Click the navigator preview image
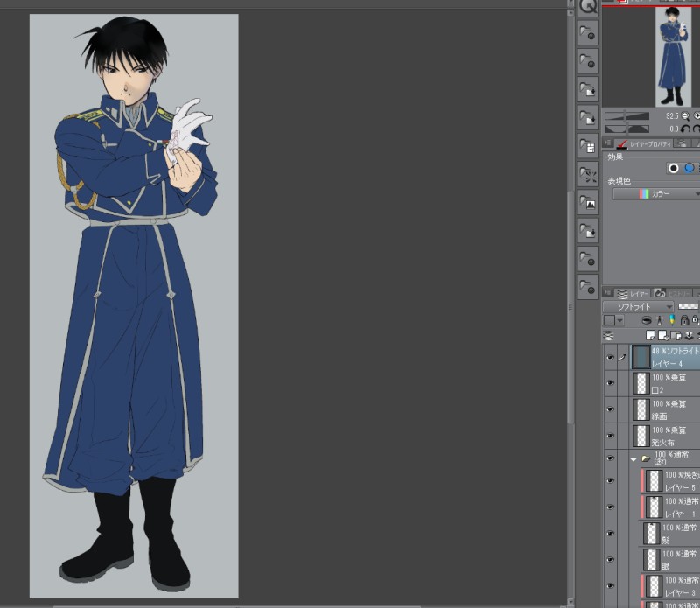 coord(673,57)
